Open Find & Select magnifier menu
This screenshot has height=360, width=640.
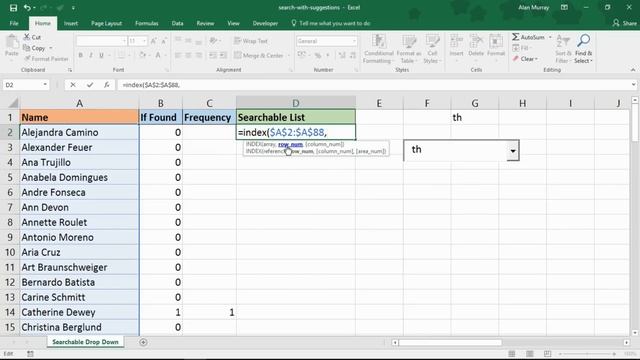click(583, 49)
